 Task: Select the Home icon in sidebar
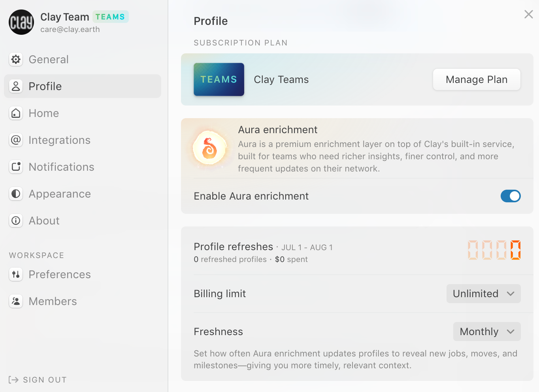coord(15,113)
